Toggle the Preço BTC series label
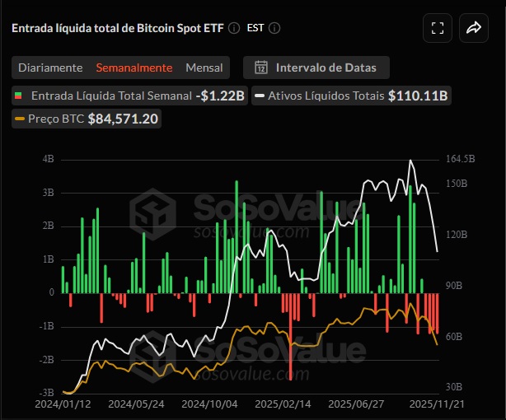The width and height of the screenshot is (506, 420). (x=56, y=119)
